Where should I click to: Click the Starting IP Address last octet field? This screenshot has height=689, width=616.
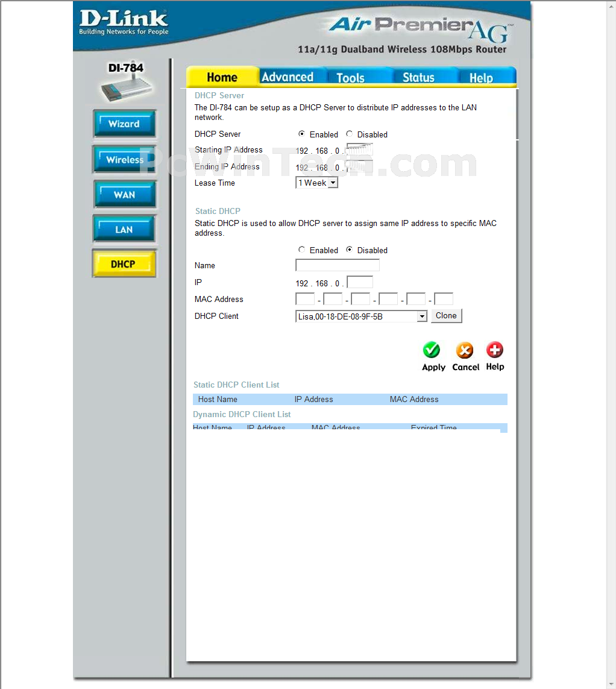click(360, 149)
